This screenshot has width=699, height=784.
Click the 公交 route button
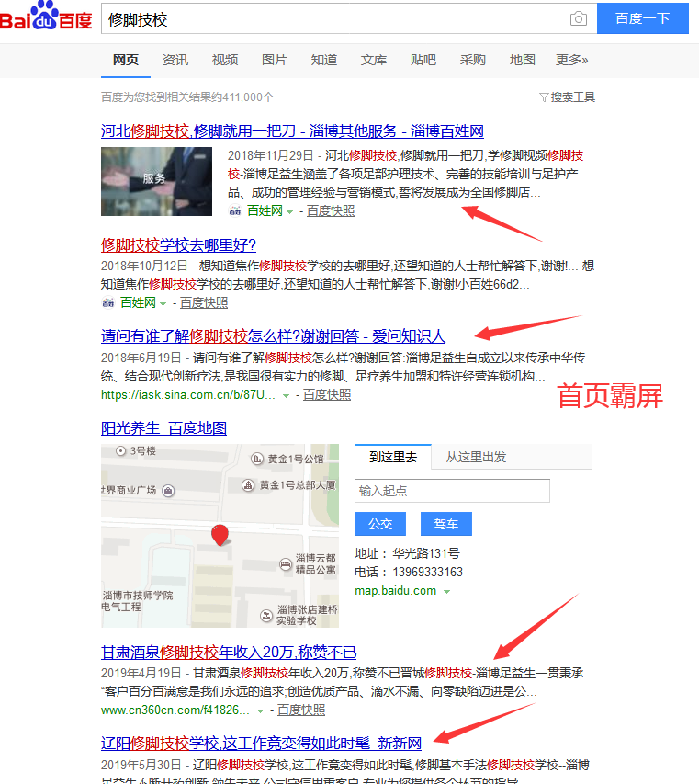(380, 524)
